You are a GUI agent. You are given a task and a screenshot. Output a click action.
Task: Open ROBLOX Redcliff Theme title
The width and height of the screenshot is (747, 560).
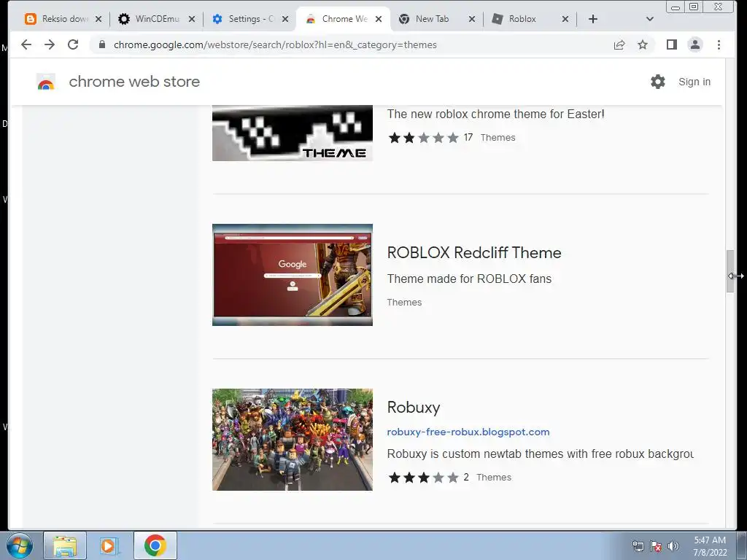474,252
